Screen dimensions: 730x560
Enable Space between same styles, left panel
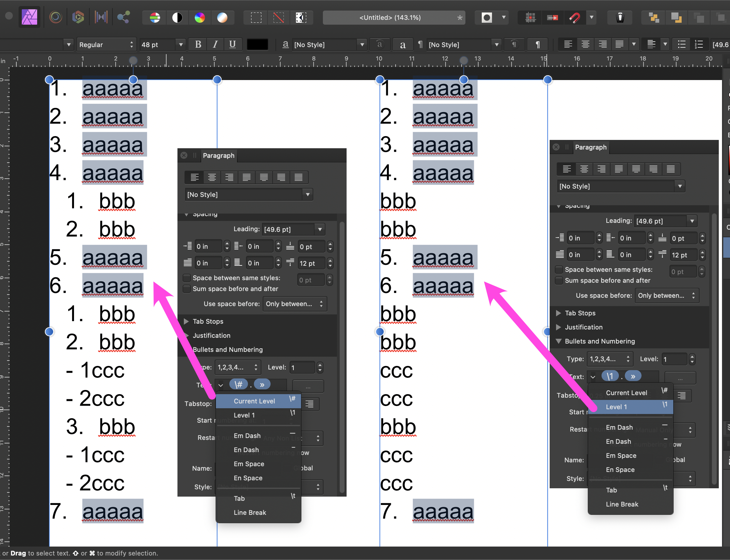click(x=187, y=278)
